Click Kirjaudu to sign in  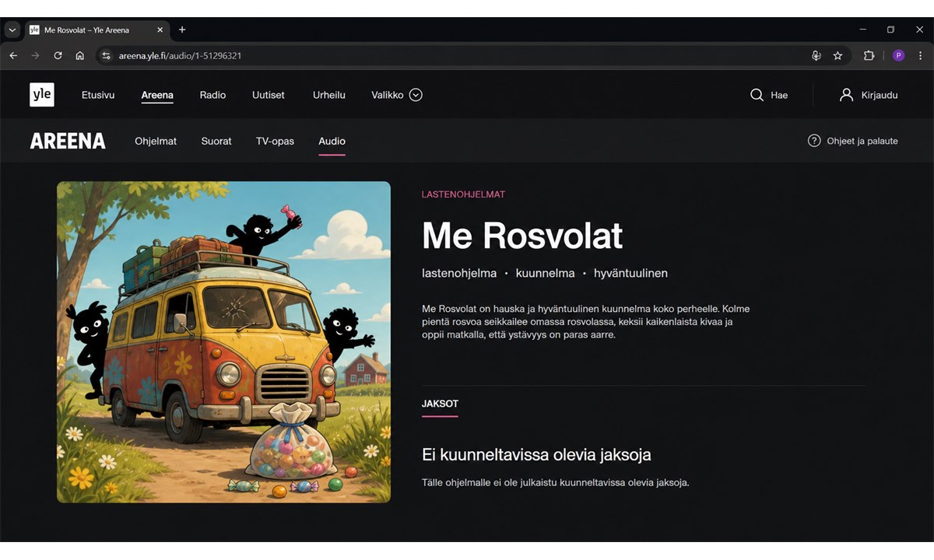click(x=869, y=95)
